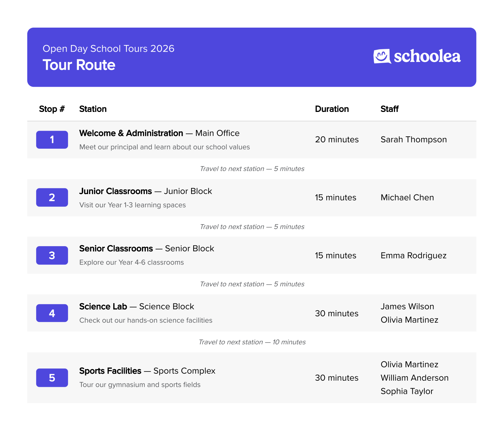Click Sophia Taylor under Sports Facilities staff
Screen dimensions: 504x425
pos(407,391)
